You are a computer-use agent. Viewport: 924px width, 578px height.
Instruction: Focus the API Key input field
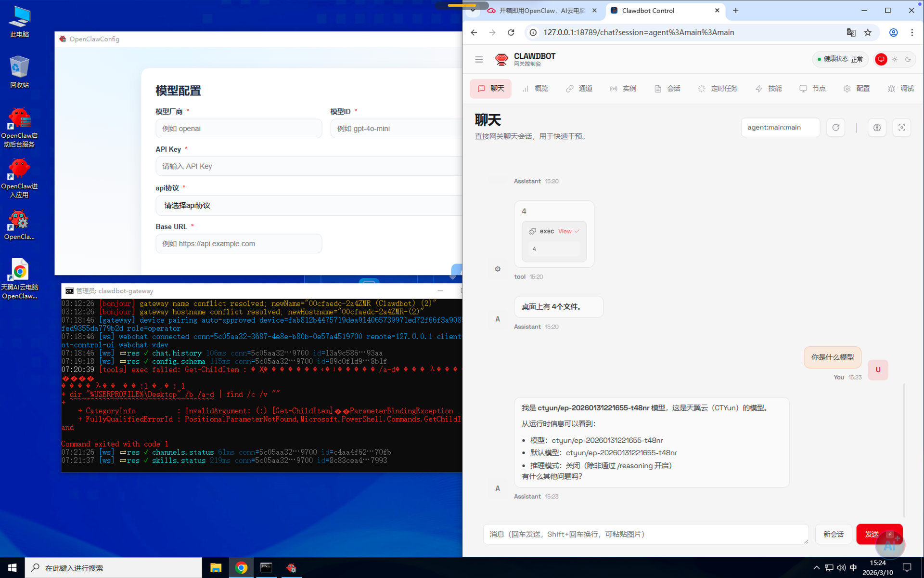click(308, 166)
